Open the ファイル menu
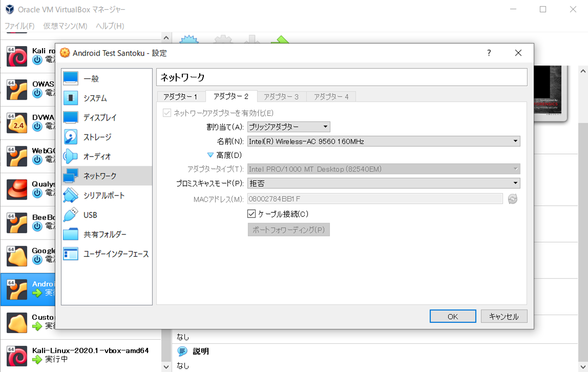 click(x=19, y=26)
